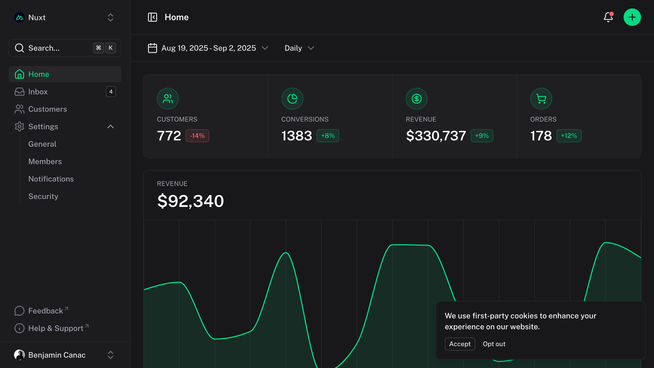Go to Customers page

tap(65, 109)
